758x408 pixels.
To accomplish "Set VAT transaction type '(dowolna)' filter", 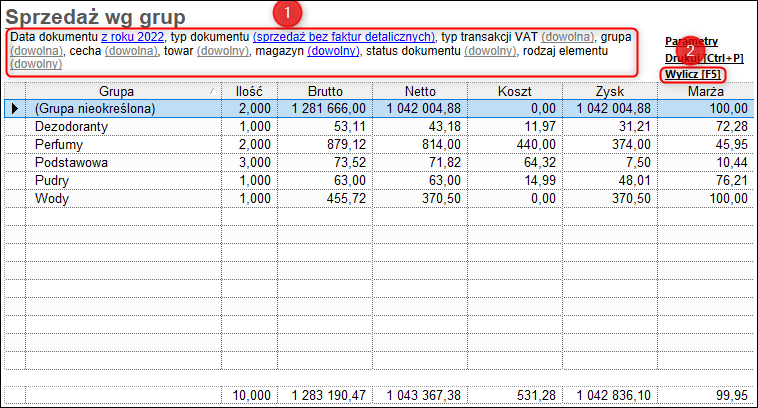I will [x=568, y=37].
